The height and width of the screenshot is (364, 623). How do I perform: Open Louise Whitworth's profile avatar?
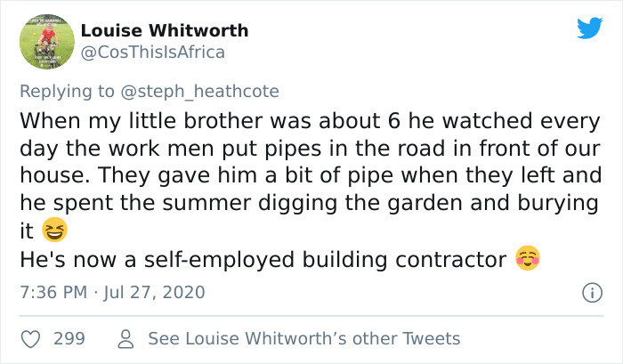click(46, 41)
